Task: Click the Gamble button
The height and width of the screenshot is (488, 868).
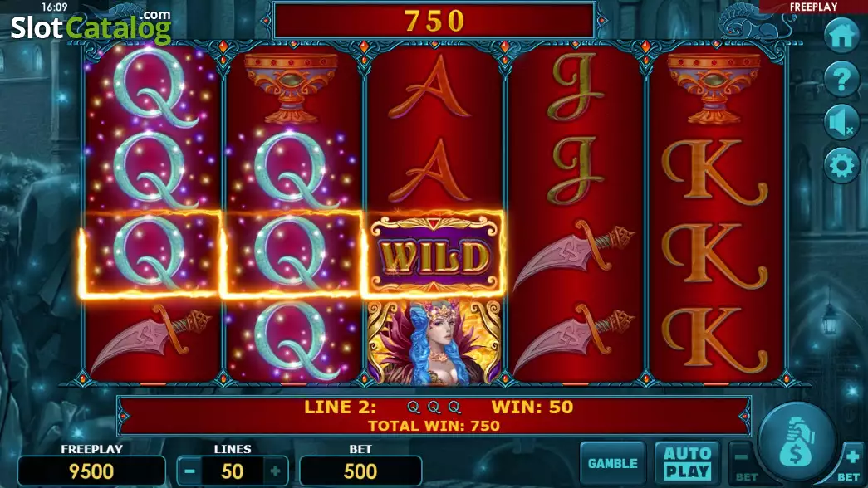Action: tap(613, 463)
